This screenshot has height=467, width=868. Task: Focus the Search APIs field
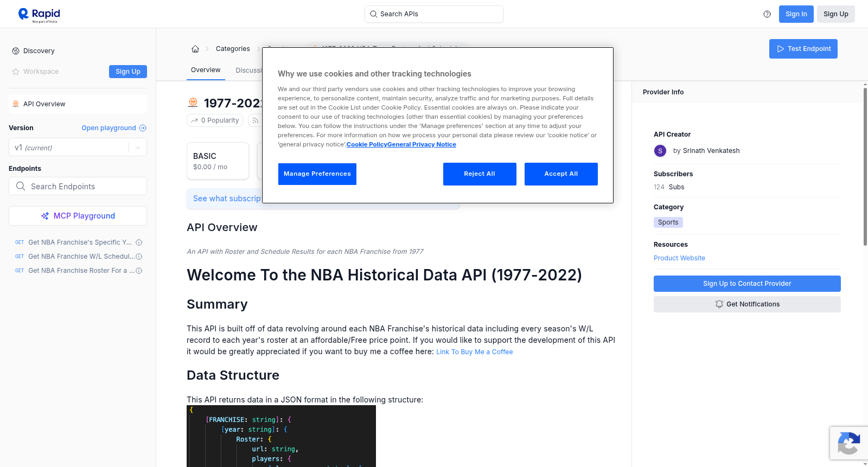(434, 14)
